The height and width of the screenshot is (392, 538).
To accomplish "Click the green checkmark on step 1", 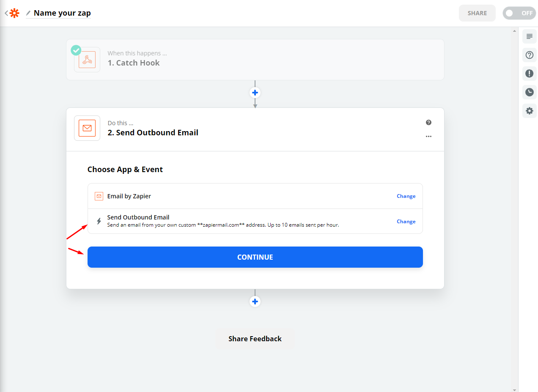I will pos(76,50).
